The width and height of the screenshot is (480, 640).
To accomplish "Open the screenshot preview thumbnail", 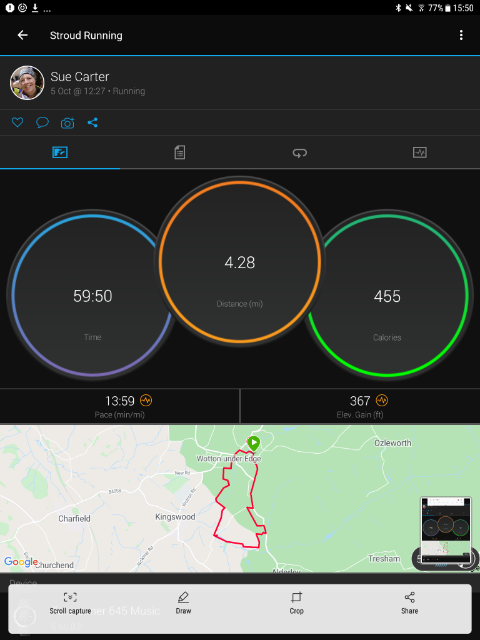I will point(446,529).
